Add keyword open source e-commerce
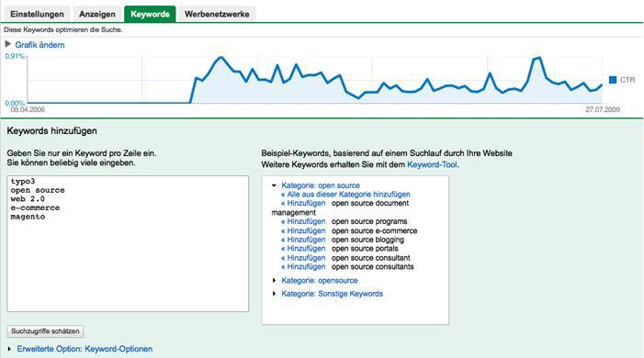The width and height of the screenshot is (644, 358). (303, 230)
